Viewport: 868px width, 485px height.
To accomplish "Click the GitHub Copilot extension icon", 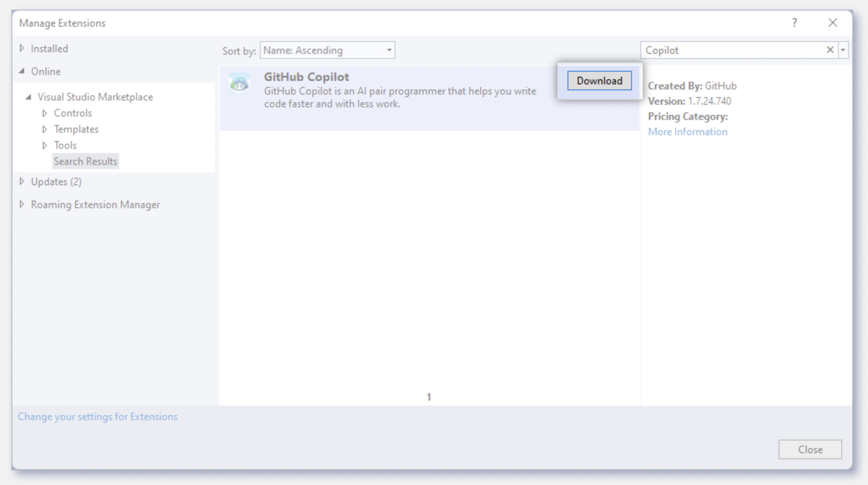I will tap(239, 83).
